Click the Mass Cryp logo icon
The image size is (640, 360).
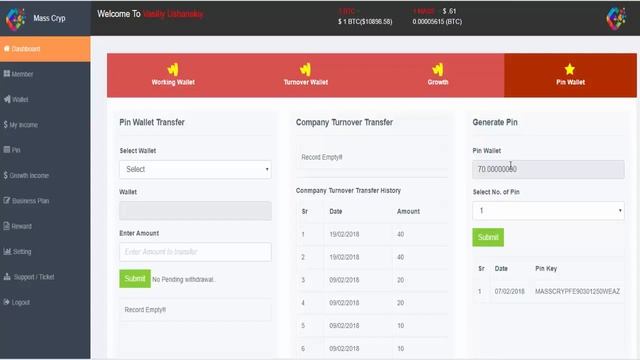coord(15,18)
